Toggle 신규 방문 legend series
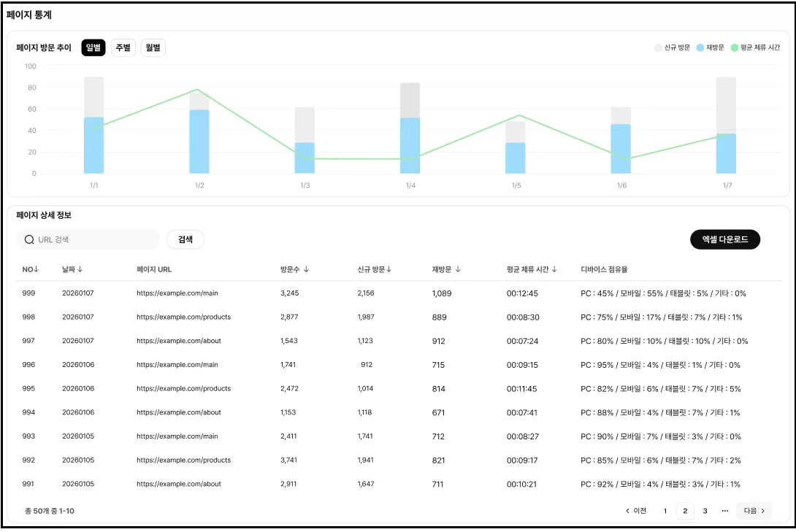Image resolution: width=796 pixels, height=532 pixels. (672, 47)
